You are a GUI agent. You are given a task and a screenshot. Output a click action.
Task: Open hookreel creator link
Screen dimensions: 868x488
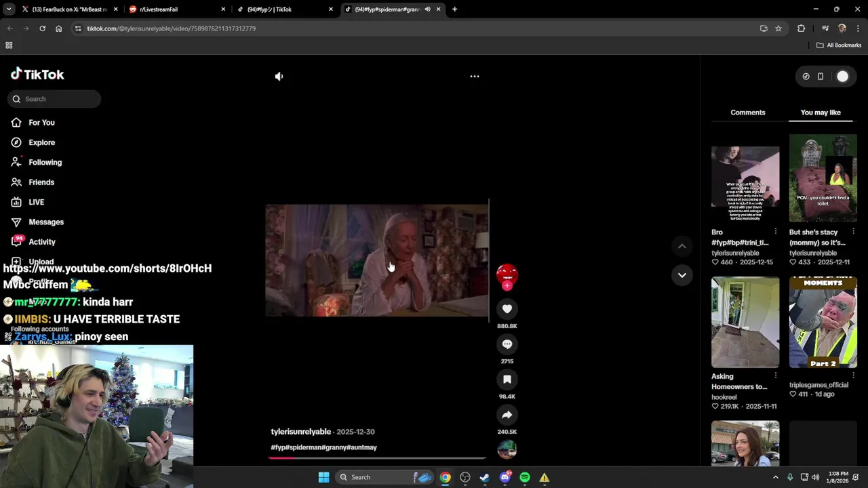click(724, 397)
